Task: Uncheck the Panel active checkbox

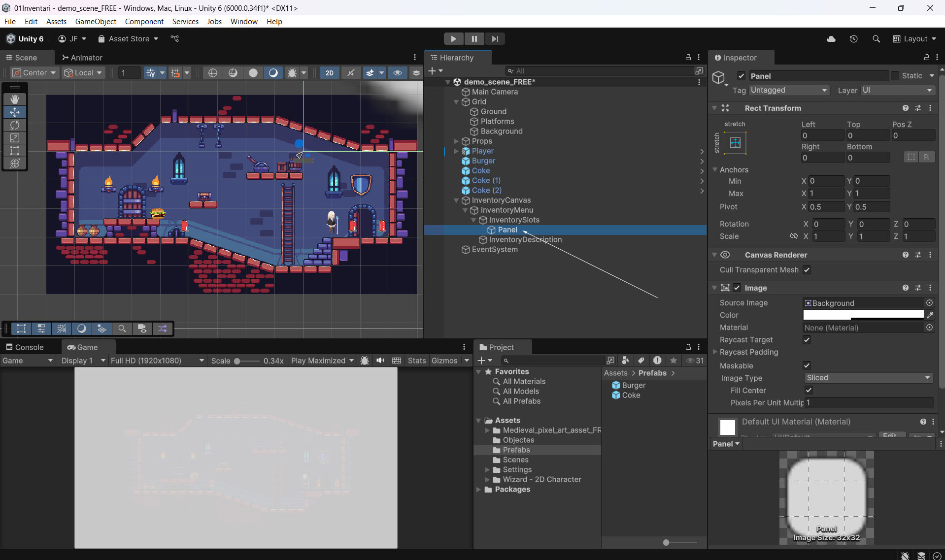Action: (x=741, y=76)
